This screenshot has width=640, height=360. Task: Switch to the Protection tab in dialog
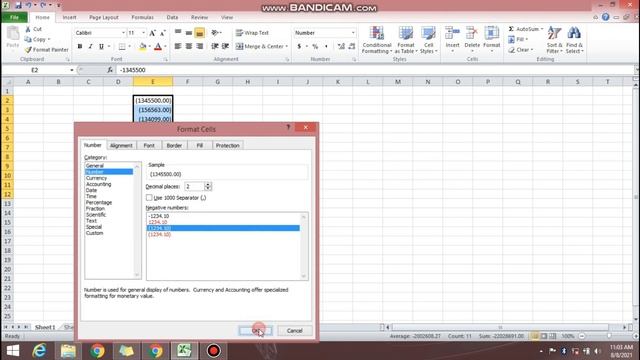point(227,145)
